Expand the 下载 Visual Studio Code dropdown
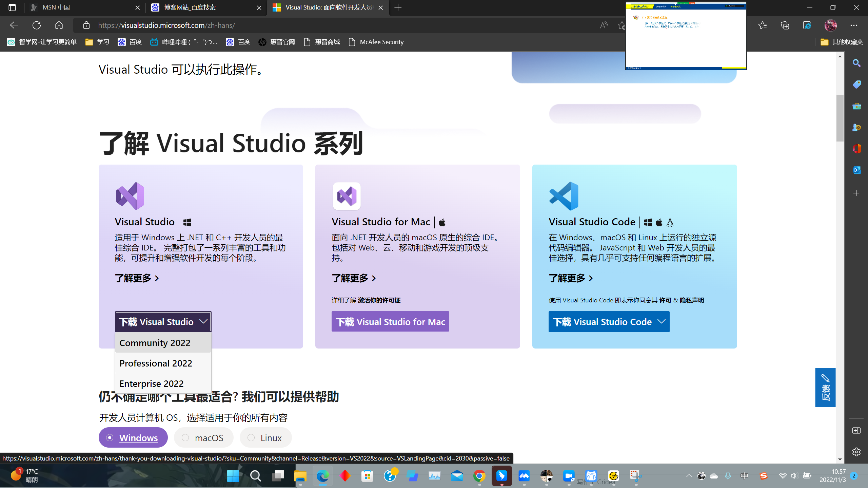The width and height of the screenshot is (868, 488). pyautogui.click(x=609, y=321)
